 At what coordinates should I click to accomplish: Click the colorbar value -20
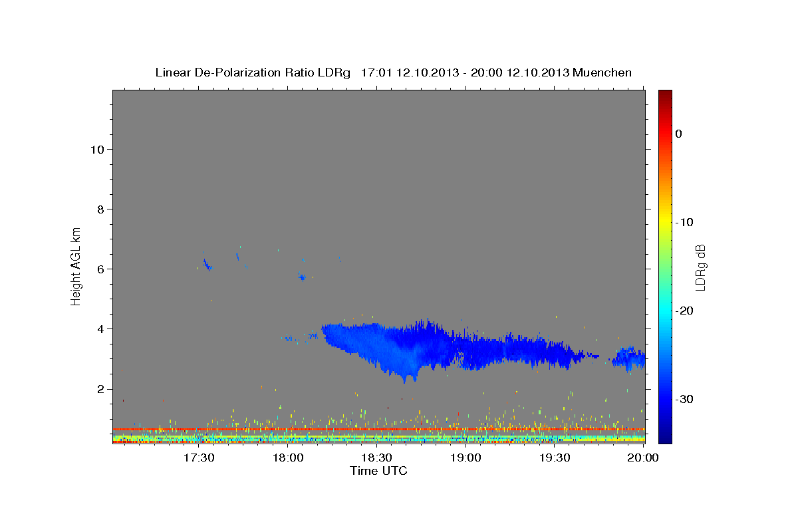[x=685, y=311]
